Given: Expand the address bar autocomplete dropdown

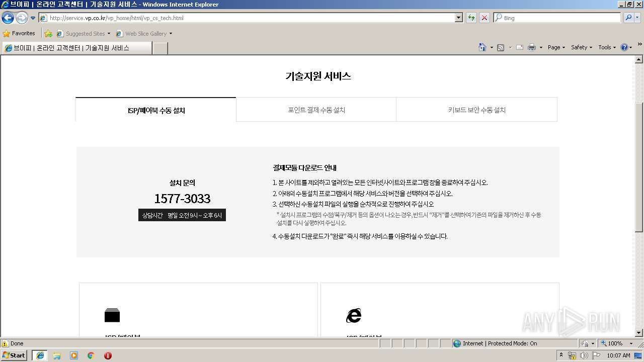Looking at the screenshot, I should (x=459, y=18).
